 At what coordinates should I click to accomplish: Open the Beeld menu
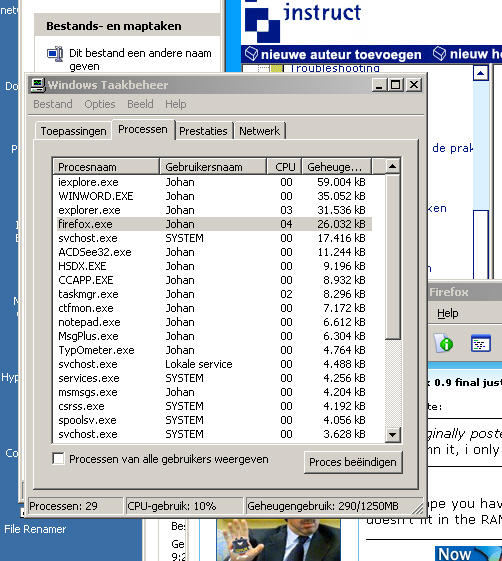tap(140, 104)
